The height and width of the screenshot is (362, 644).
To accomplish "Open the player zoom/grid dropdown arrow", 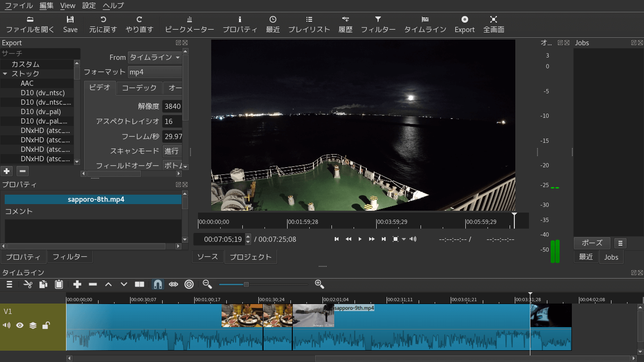I will 404,239.
